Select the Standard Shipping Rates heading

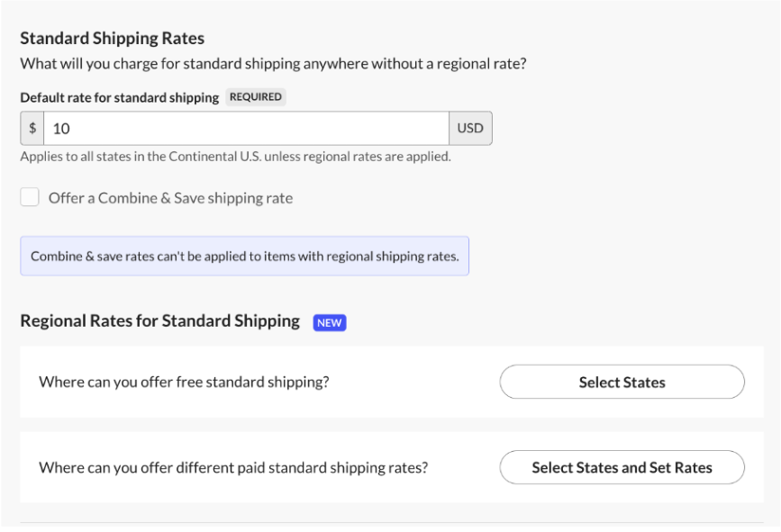tap(113, 39)
